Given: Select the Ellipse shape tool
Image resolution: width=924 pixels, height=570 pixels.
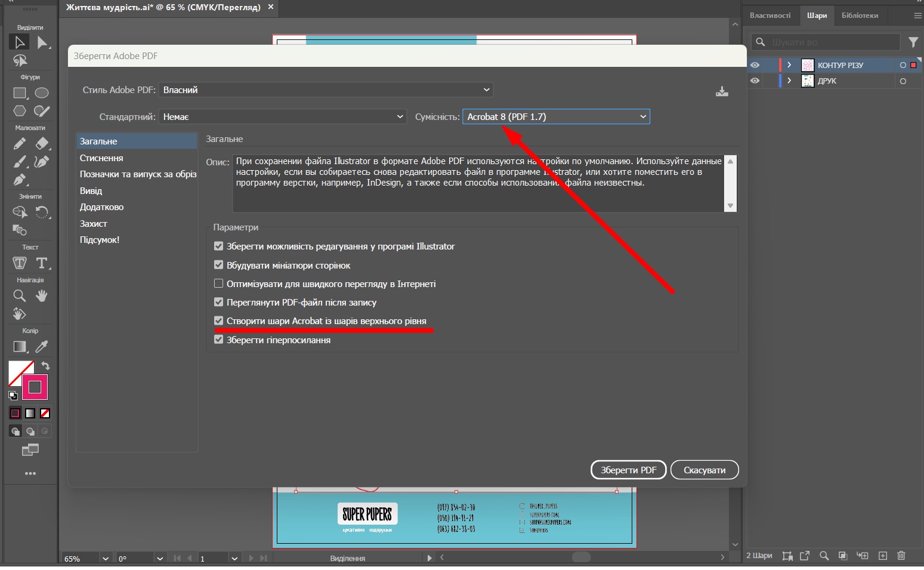Looking at the screenshot, I should click(41, 93).
